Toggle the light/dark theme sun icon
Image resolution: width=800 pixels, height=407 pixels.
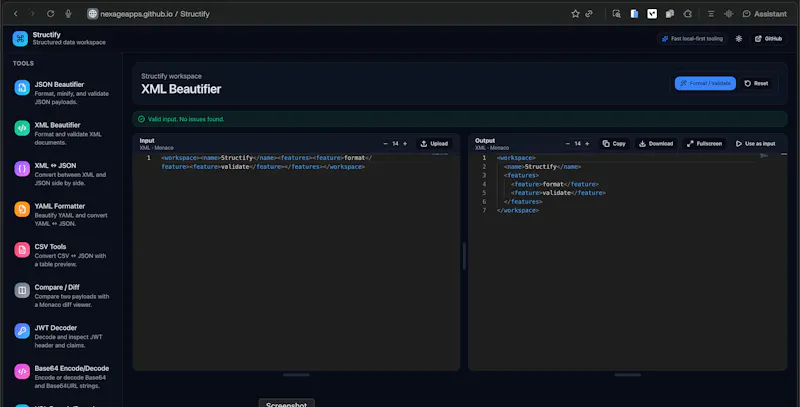click(738, 39)
